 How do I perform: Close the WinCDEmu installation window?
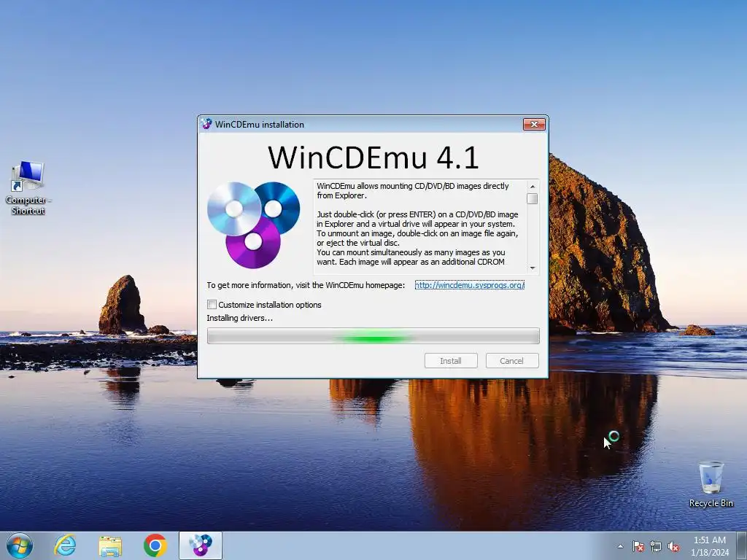point(534,124)
